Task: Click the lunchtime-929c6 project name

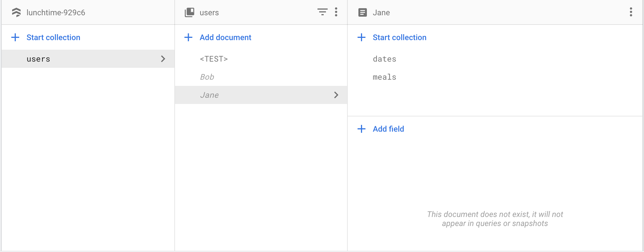Action: pos(56,12)
